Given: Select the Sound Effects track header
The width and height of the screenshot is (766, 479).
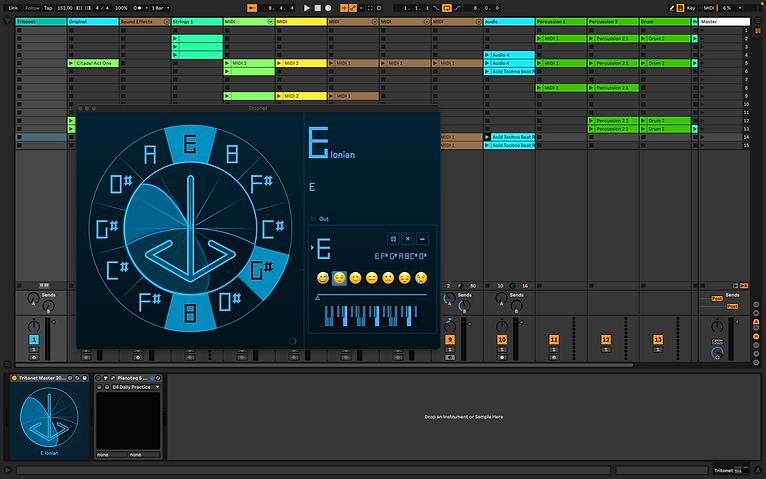Looking at the screenshot, I should tap(145, 21).
